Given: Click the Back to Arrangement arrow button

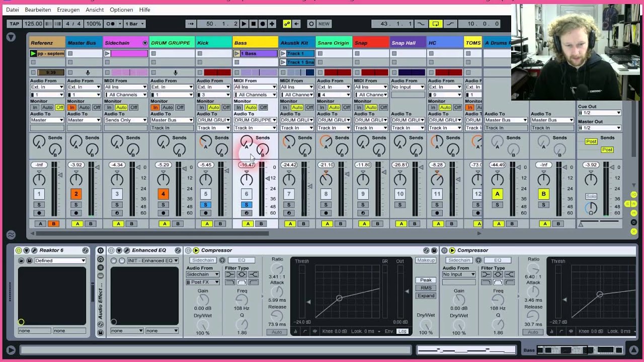Looking at the screenshot, I should tap(296, 24).
